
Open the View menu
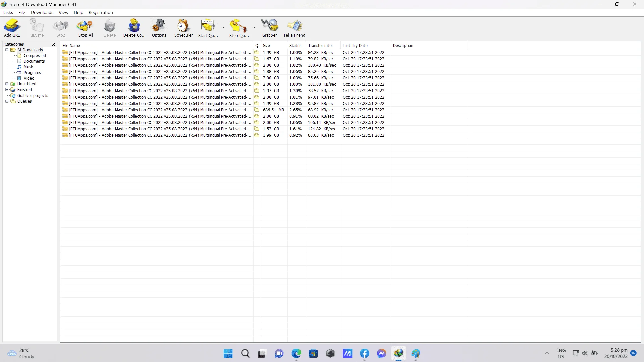[63, 12]
